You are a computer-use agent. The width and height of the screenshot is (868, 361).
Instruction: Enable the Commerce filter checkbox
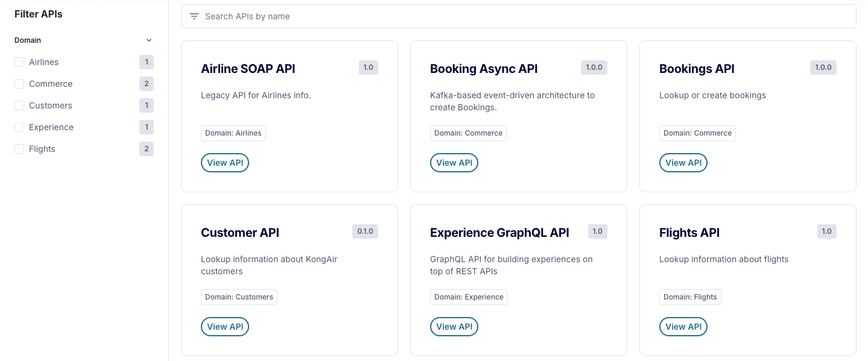tap(19, 84)
